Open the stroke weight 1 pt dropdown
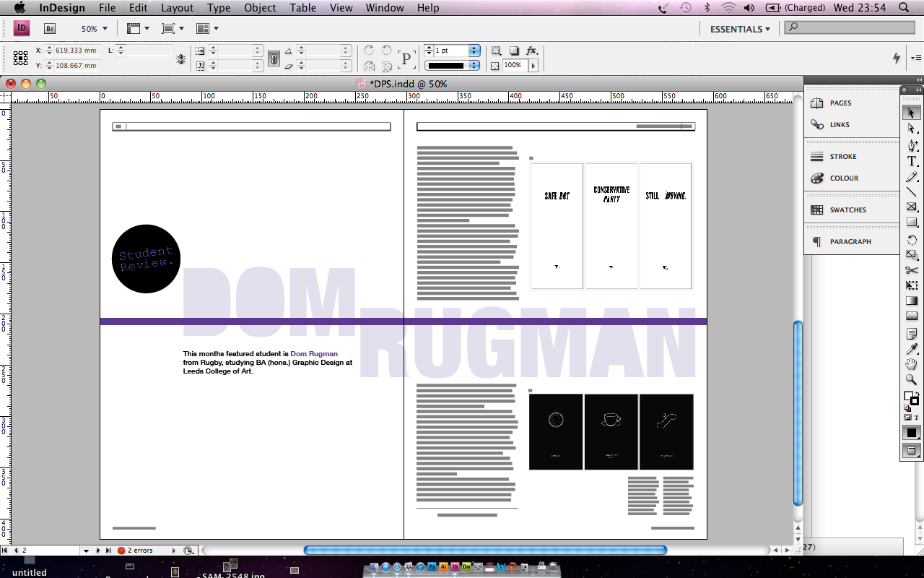 point(474,51)
